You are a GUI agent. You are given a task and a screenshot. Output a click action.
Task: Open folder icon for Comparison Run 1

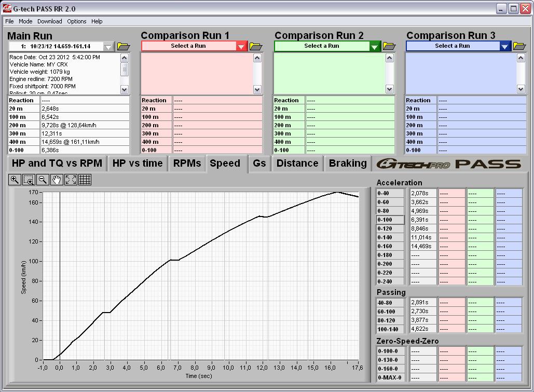pyautogui.click(x=256, y=46)
